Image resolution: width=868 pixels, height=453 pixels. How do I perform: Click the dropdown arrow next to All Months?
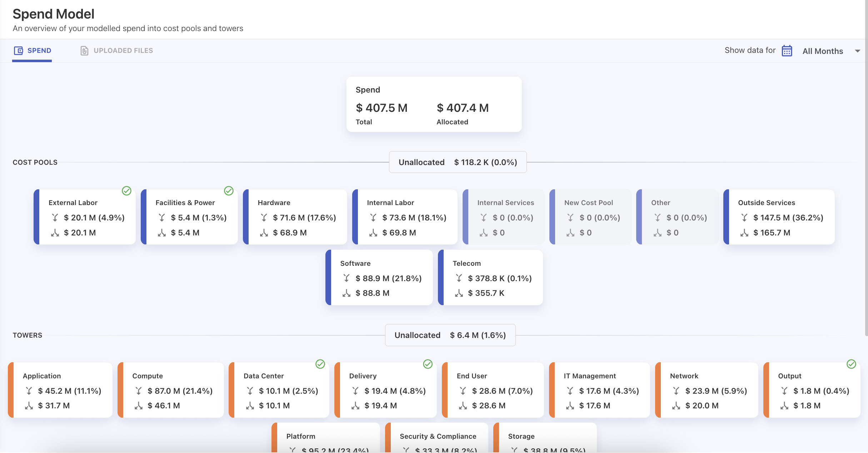click(x=857, y=51)
